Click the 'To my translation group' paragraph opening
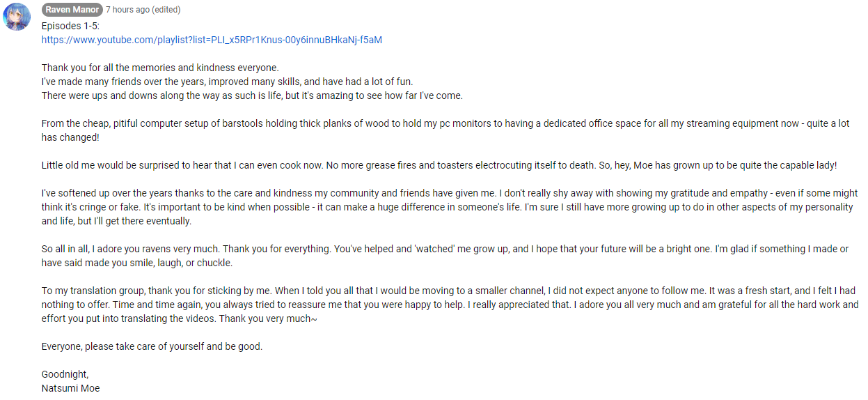This screenshot has width=868, height=400. point(448,291)
